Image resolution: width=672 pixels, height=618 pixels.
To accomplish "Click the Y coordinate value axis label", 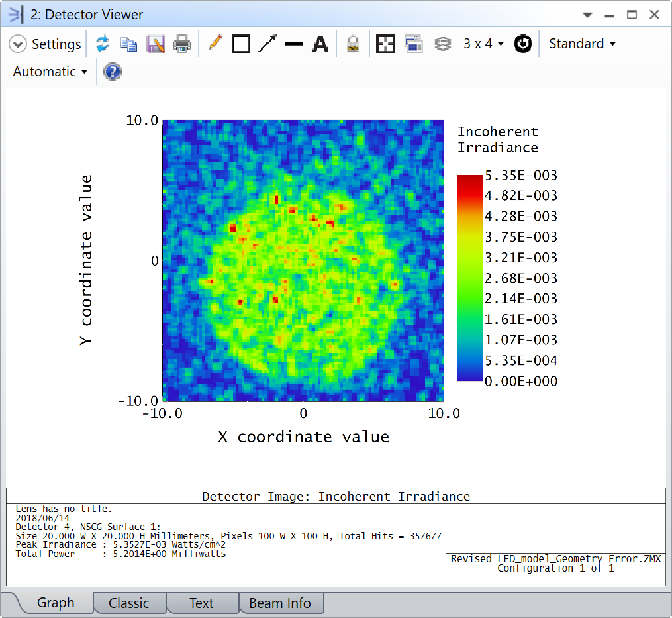I will click(85, 260).
